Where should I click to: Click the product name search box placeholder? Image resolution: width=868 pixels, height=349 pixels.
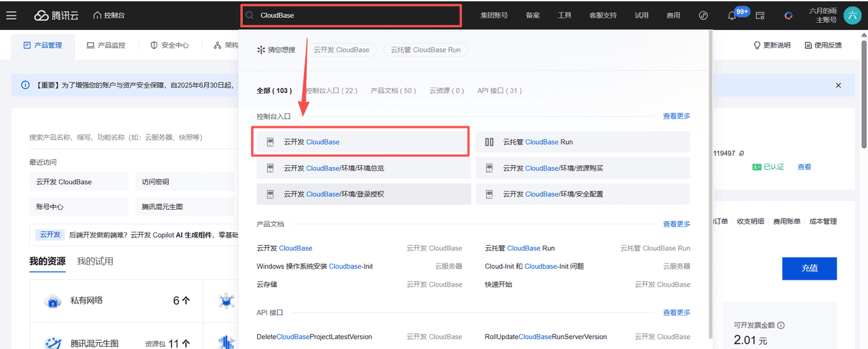click(x=116, y=137)
